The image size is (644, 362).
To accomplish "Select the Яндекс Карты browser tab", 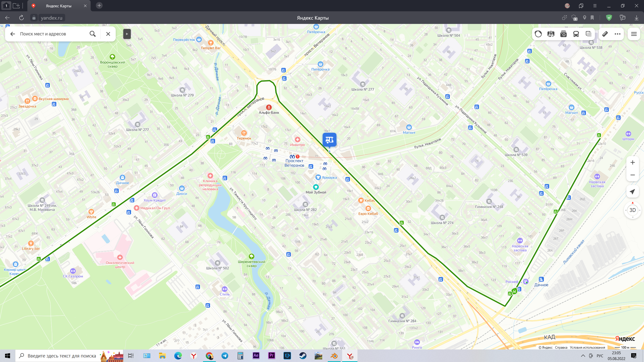I will [58, 6].
